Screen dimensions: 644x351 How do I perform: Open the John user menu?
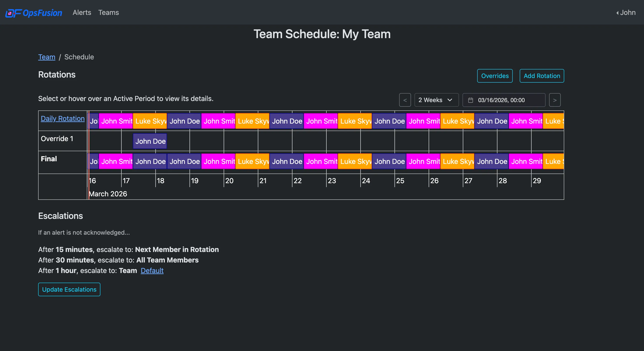(626, 12)
